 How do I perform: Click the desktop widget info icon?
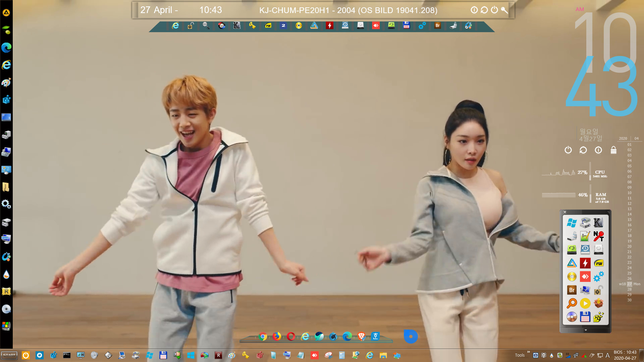point(598,150)
